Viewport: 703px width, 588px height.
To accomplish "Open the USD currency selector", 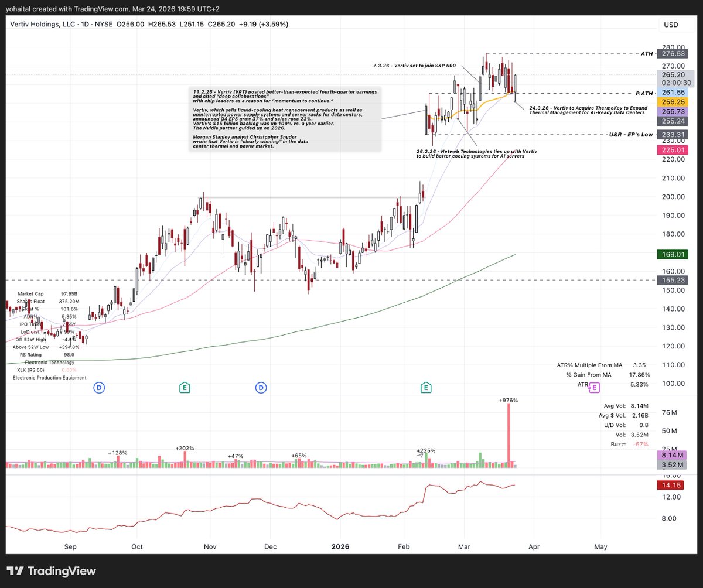I will (x=670, y=25).
